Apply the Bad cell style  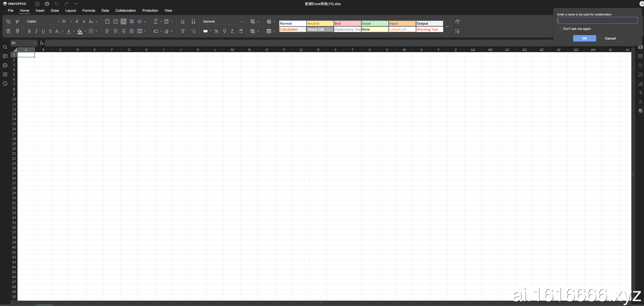(x=347, y=24)
